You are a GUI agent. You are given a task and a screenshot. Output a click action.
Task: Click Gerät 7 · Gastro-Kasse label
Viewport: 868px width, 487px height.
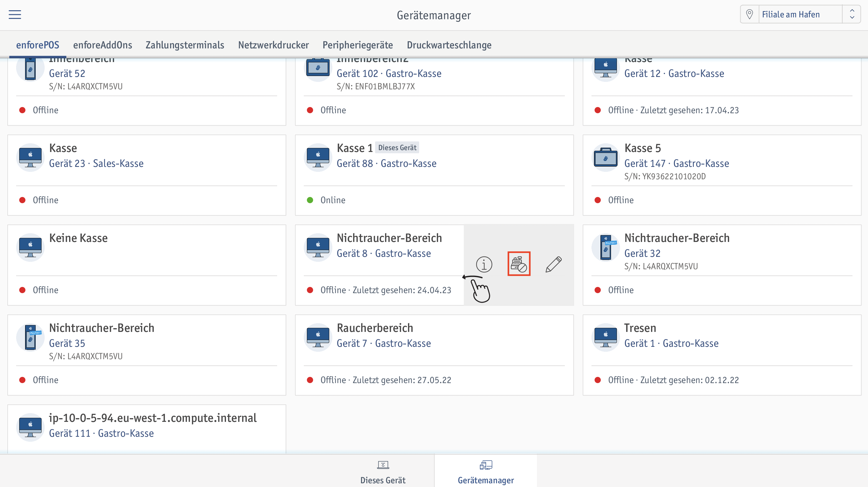tap(384, 343)
